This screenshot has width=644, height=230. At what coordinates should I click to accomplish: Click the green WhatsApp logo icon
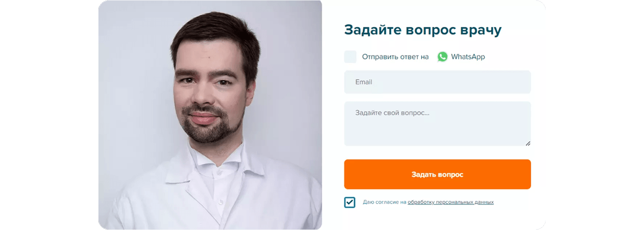pyautogui.click(x=442, y=57)
